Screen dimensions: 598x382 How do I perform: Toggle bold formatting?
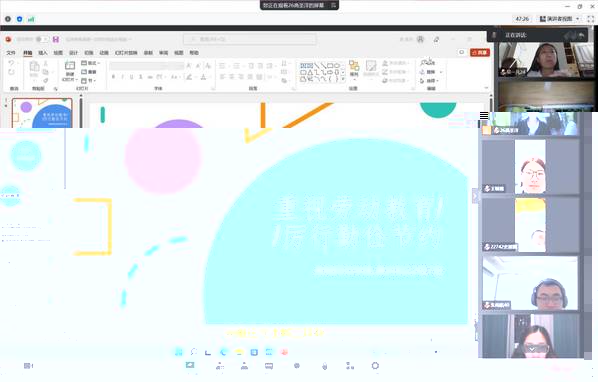pyautogui.click(x=113, y=77)
